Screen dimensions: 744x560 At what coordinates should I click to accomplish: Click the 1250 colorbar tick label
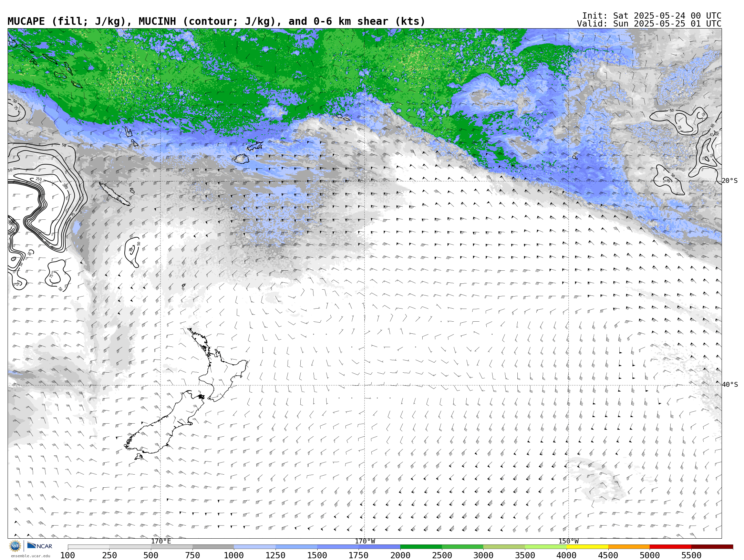tap(276, 556)
